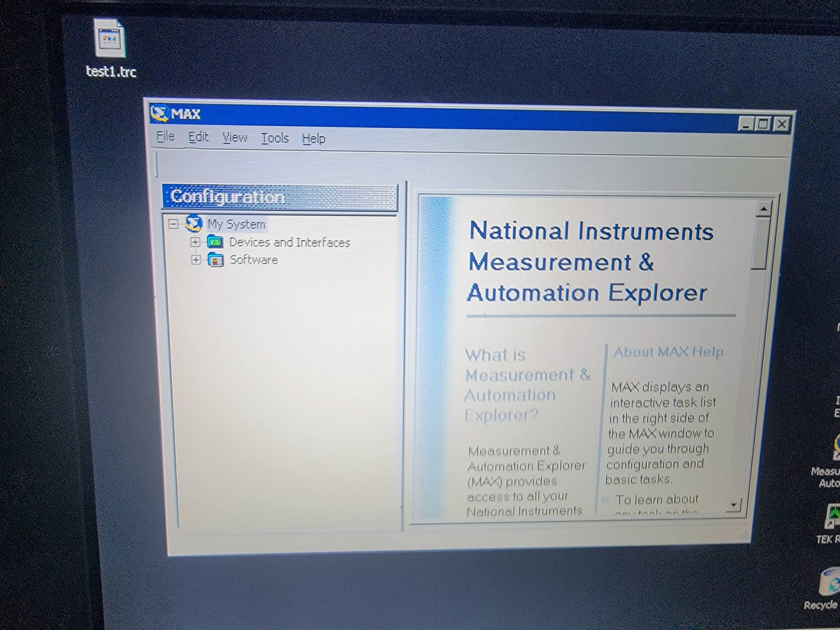Click the help pane scroll down arrow
Screen dimensions: 840x630
click(734, 504)
